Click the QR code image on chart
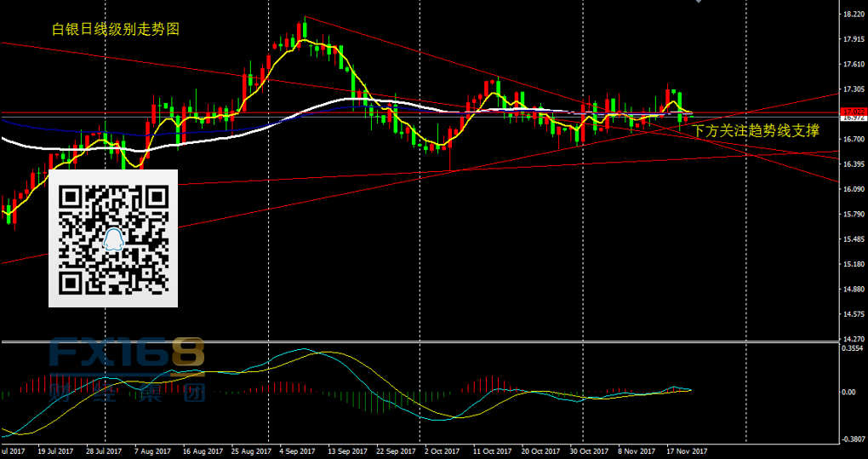The width and height of the screenshot is (868, 459). coord(112,238)
